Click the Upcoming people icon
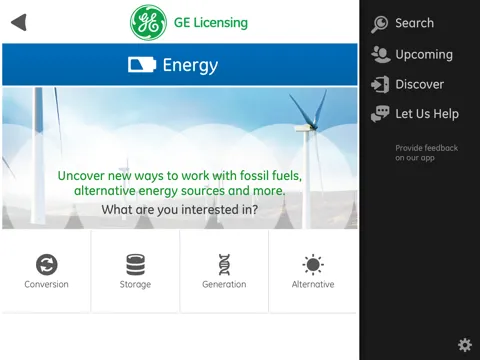The width and height of the screenshot is (480, 360). 380,54
